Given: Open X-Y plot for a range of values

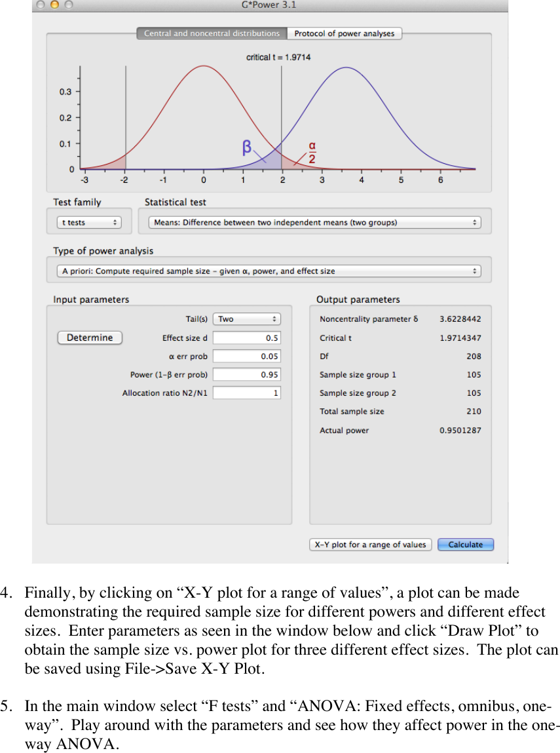Looking at the screenshot, I should coord(370,545).
